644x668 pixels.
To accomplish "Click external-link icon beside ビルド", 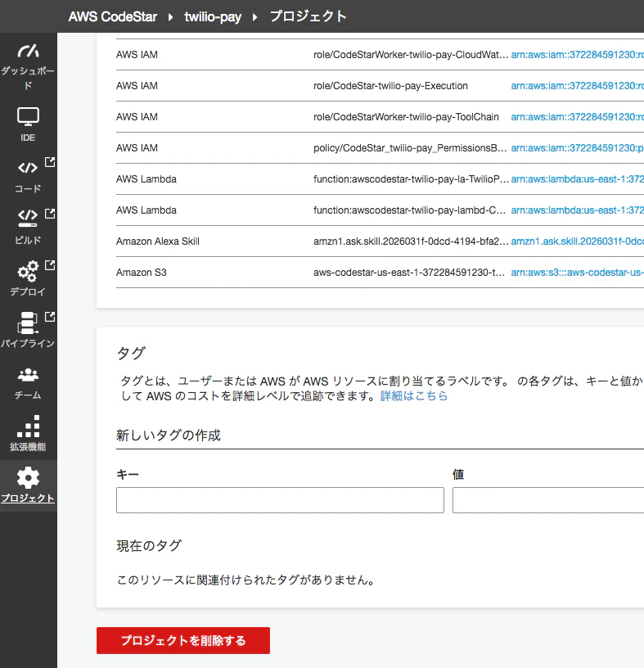I will pos(50,214).
